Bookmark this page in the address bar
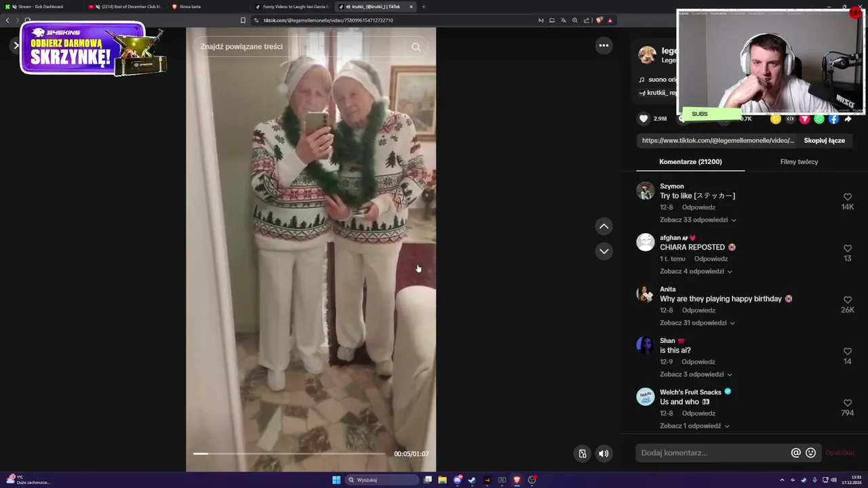The image size is (868, 488). pos(243,20)
